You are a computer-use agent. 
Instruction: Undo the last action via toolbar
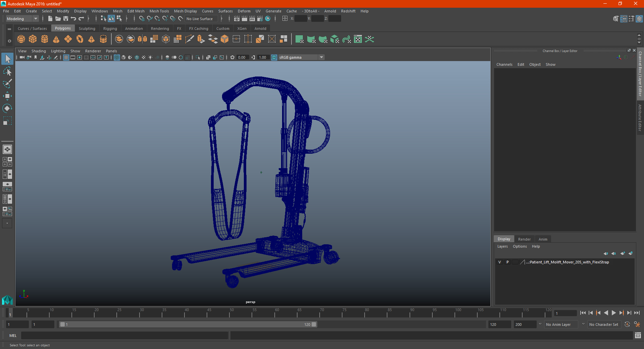click(x=73, y=19)
